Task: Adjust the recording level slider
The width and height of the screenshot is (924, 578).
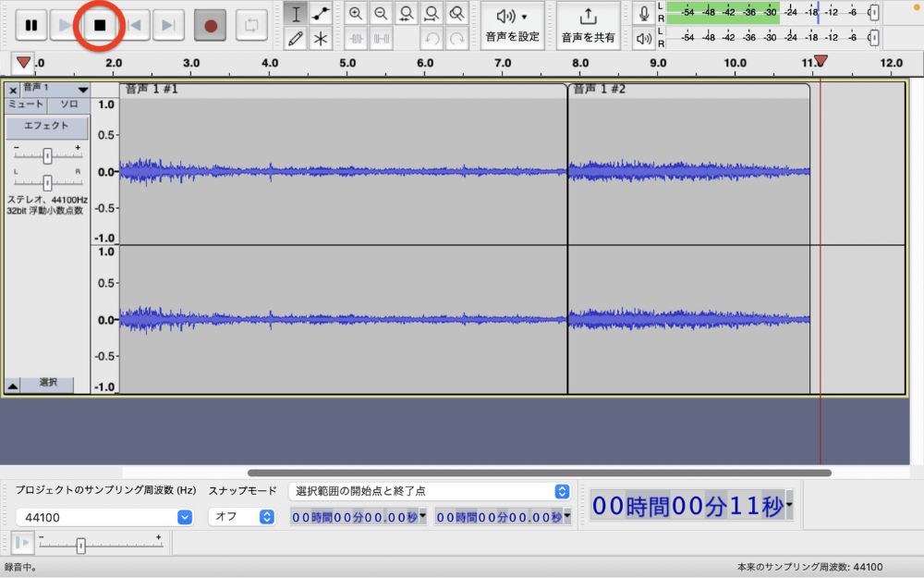Action: 874,12
